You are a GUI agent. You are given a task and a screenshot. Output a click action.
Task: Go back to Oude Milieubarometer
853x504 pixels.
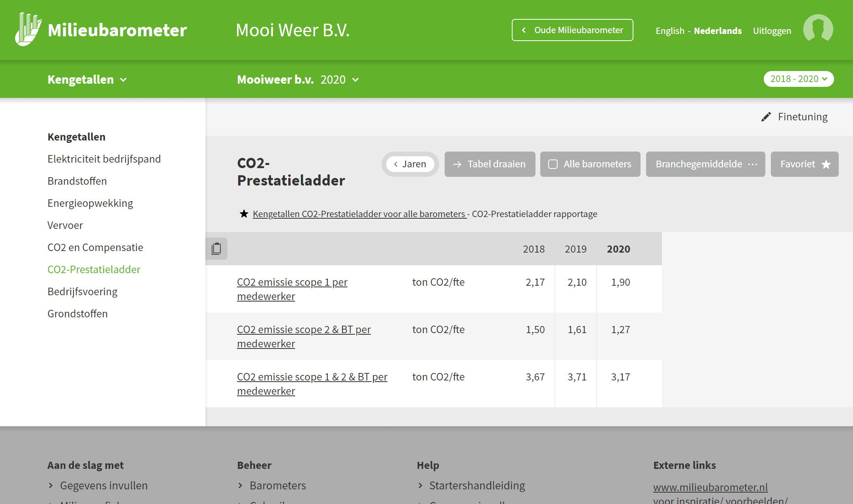point(572,30)
